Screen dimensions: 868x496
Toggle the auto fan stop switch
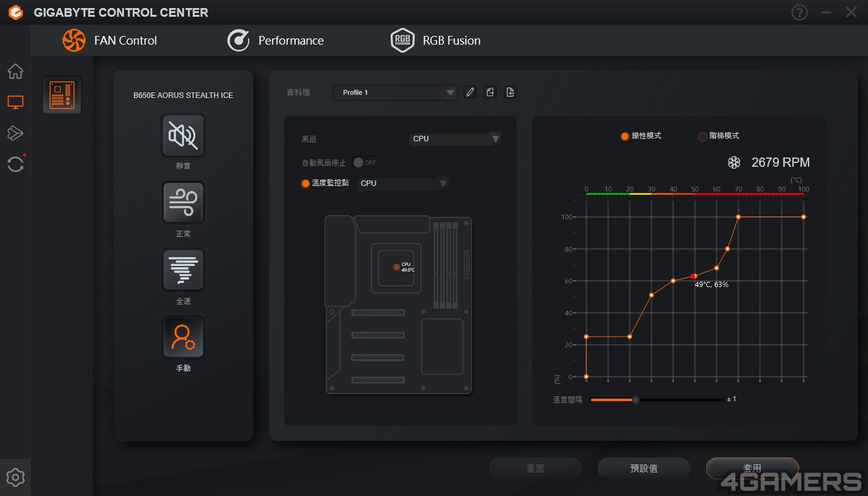point(365,162)
